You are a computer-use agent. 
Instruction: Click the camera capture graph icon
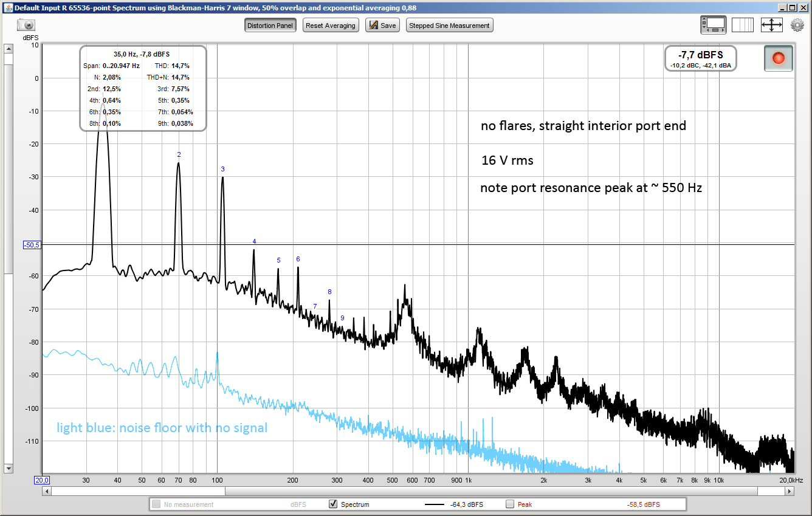26,25
